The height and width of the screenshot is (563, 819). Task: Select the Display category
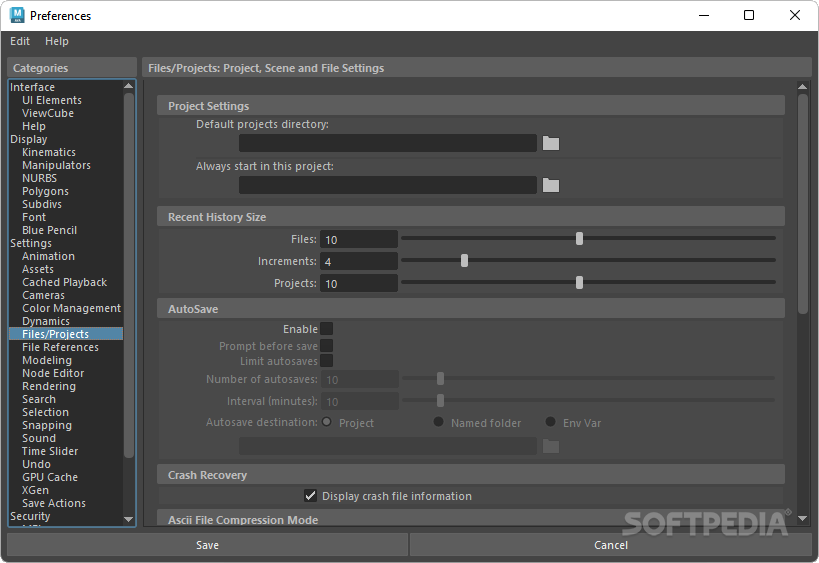(x=29, y=139)
